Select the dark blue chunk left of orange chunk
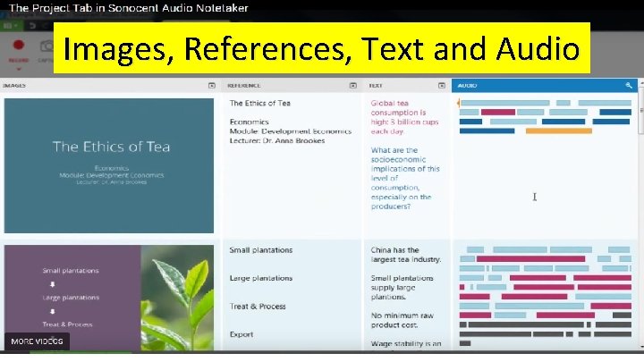This screenshot has height=362, width=644. pos(487,130)
